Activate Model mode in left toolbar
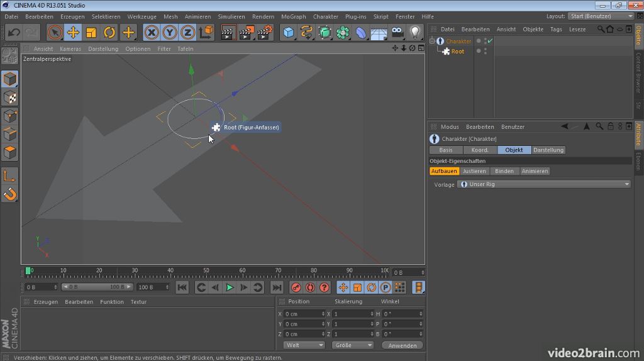The image size is (644, 361). [10, 79]
